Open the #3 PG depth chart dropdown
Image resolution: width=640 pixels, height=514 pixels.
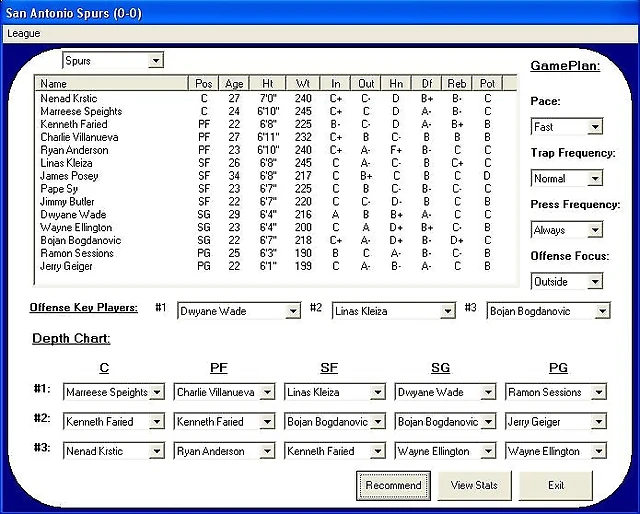556,451
